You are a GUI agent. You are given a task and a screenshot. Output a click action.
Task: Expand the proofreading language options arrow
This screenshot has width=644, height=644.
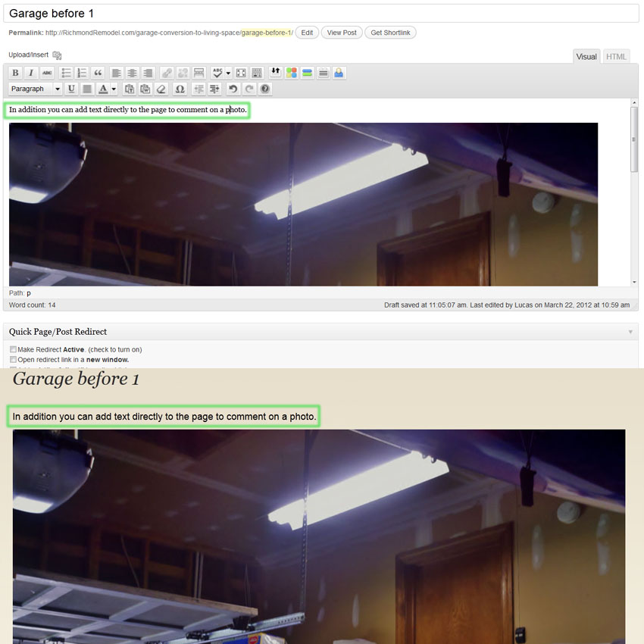point(229,72)
